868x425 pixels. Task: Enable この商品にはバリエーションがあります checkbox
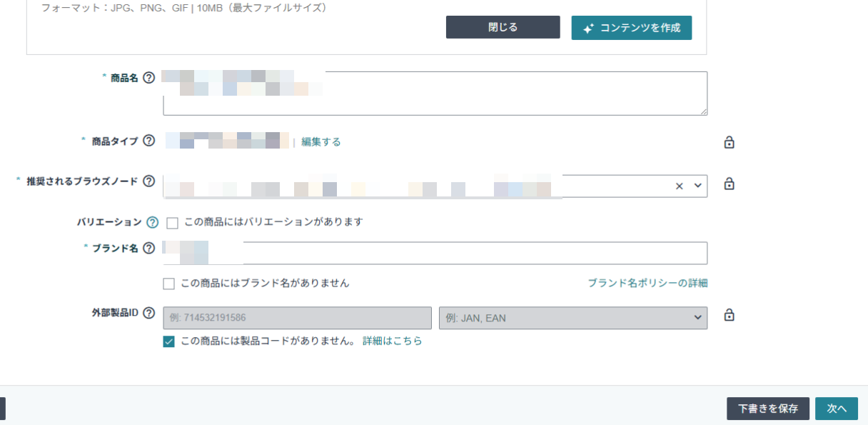(172, 223)
